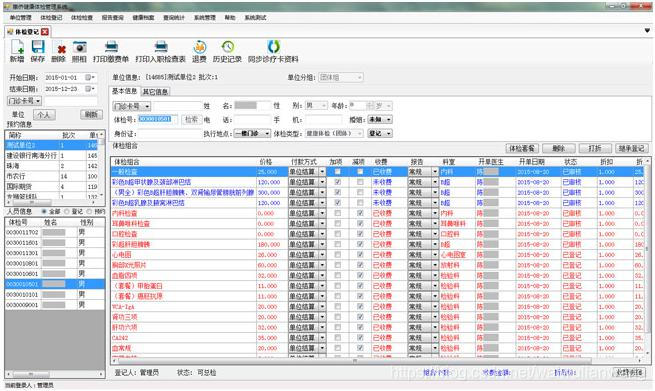Switch to the 基本信息 tab
Image resolution: width=655 pixels, height=391 pixels.
click(x=124, y=91)
